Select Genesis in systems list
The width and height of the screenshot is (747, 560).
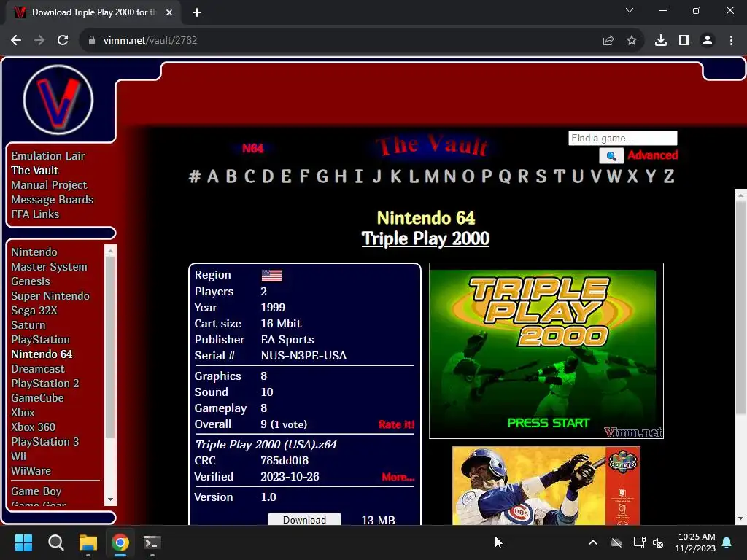[x=31, y=281]
